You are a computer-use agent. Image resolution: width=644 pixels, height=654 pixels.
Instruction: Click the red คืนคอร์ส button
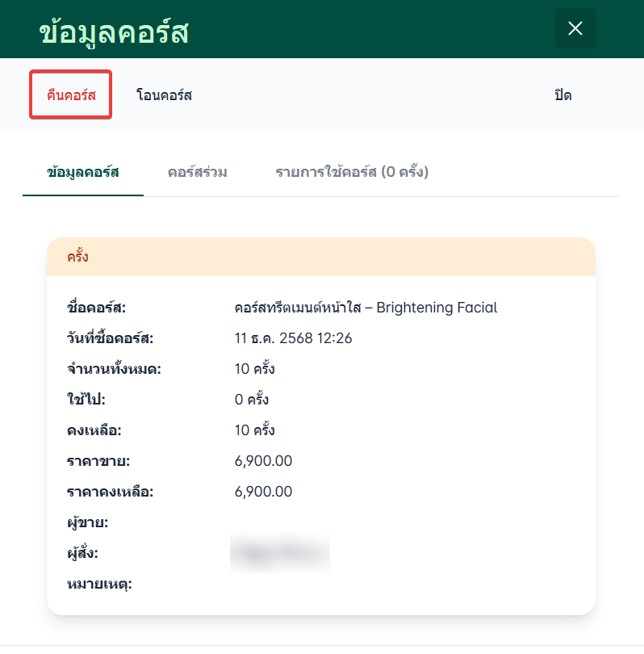[71, 95]
